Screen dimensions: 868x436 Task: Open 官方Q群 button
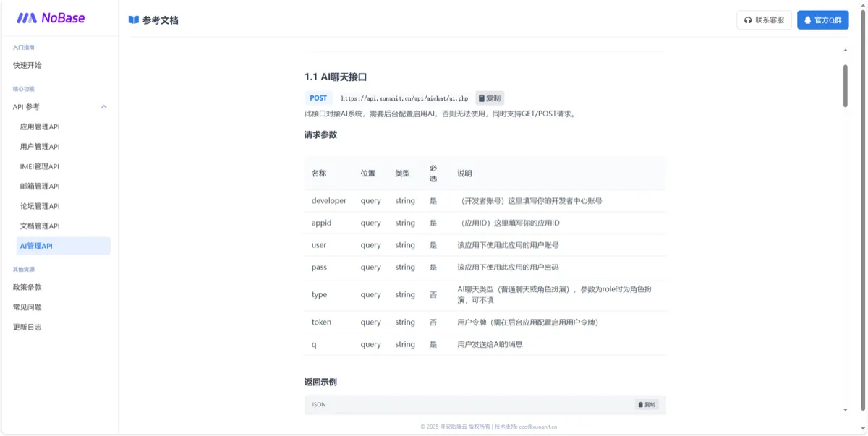[823, 20]
